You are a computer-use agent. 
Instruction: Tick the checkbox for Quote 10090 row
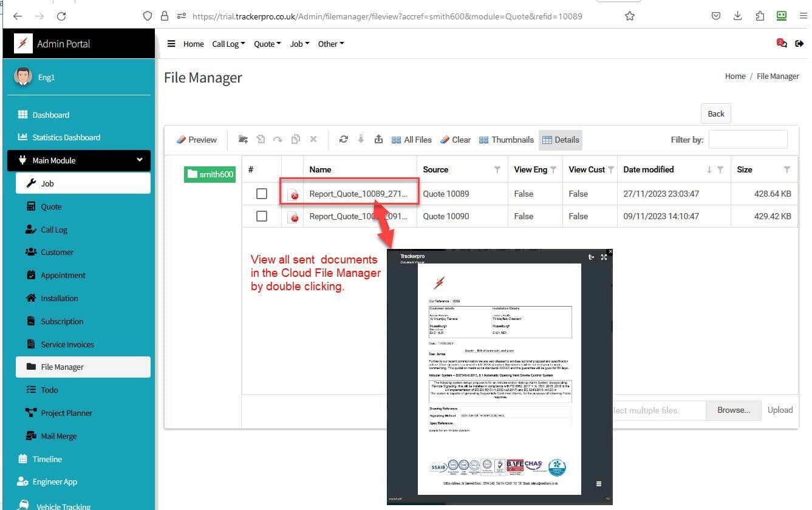coord(262,216)
